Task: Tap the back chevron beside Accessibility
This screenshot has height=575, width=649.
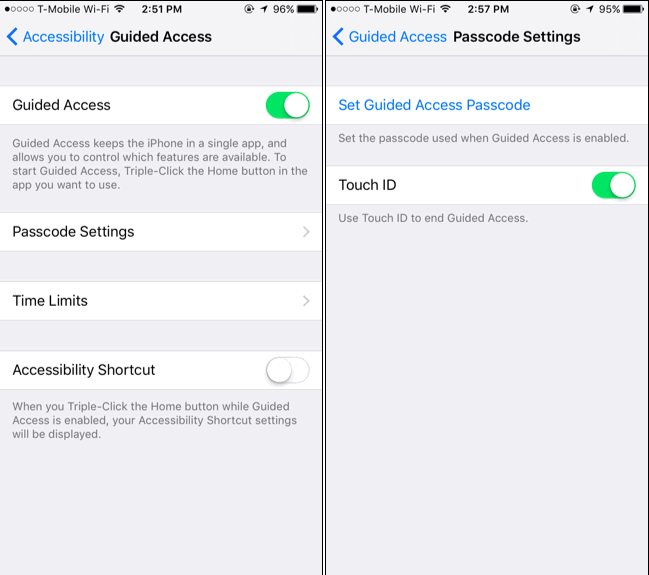Action: [x=12, y=37]
